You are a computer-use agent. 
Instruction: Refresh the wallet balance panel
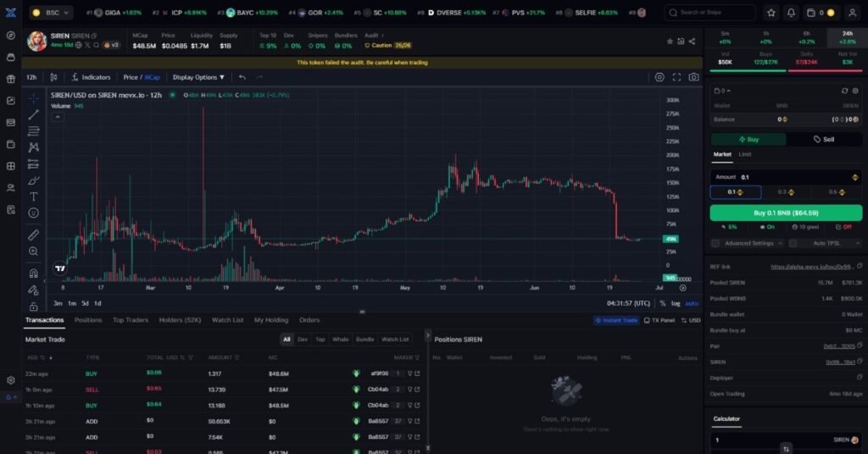tap(845, 91)
